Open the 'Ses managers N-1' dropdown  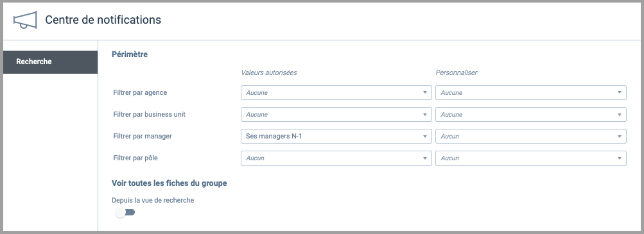pos(336,136)
